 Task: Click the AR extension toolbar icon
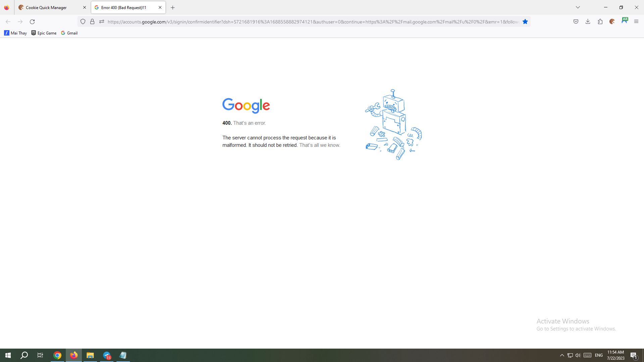[x=625, y=20]
